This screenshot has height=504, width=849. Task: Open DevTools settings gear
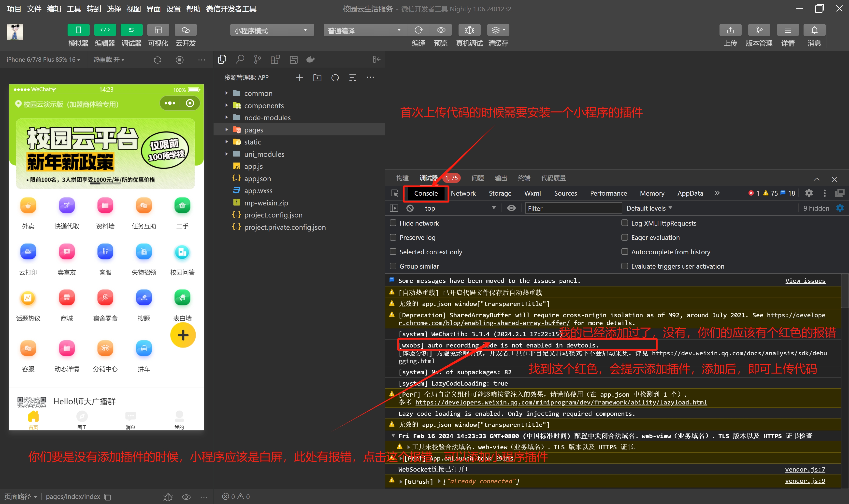pos(809,193)
